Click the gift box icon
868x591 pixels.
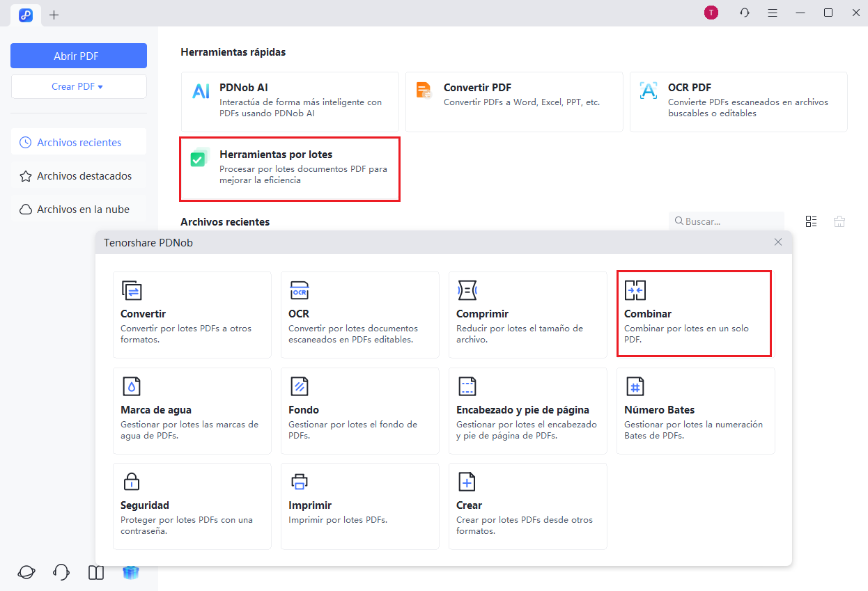(131, 572)
